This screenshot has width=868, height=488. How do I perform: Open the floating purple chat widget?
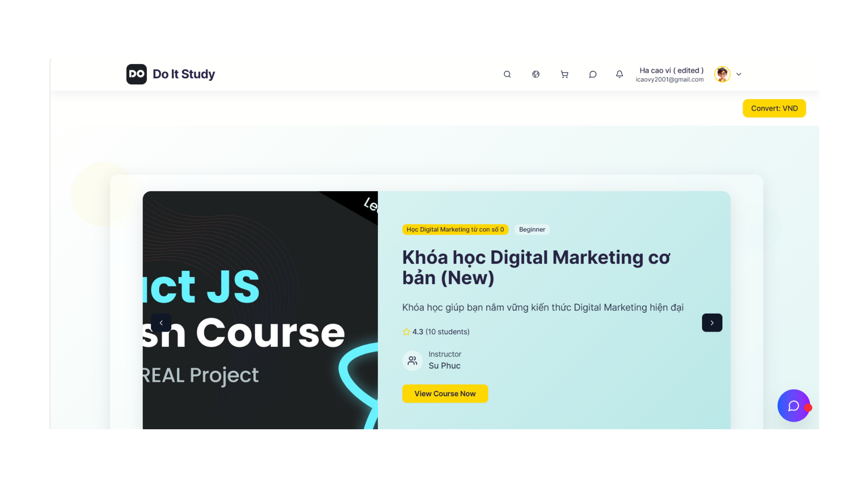tap(793, 406)
